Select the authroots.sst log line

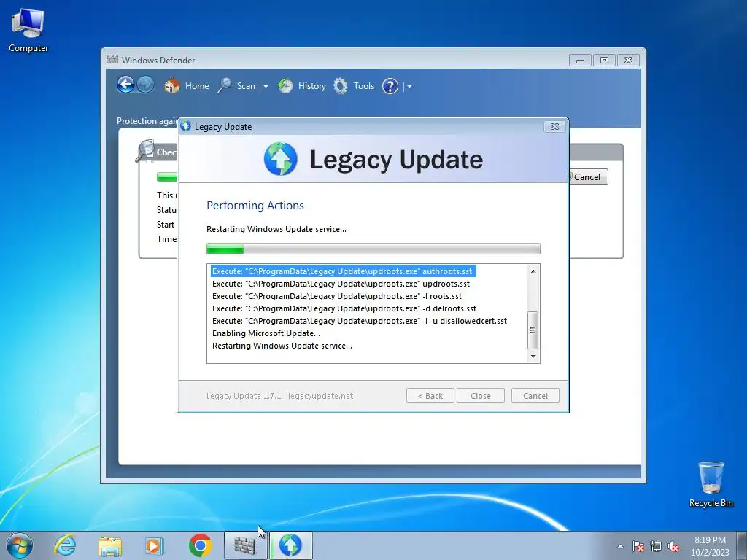click(343, 271)
